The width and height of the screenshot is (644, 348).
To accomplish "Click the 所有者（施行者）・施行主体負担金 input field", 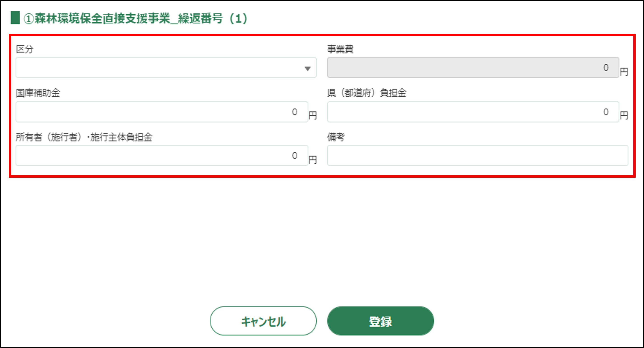I will pos(162,156).
